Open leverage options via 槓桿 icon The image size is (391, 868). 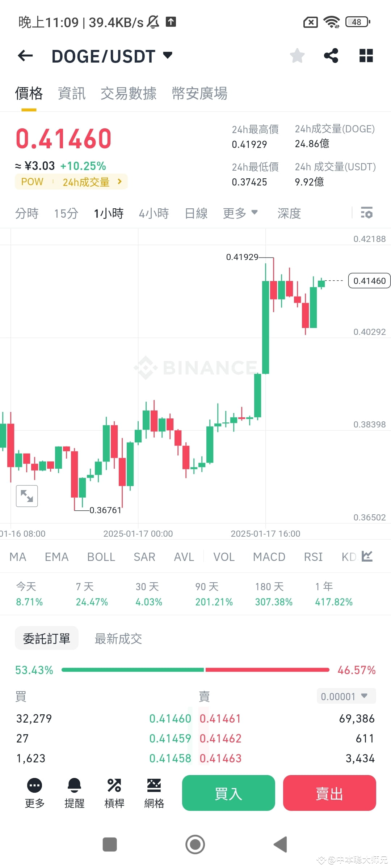114,792
